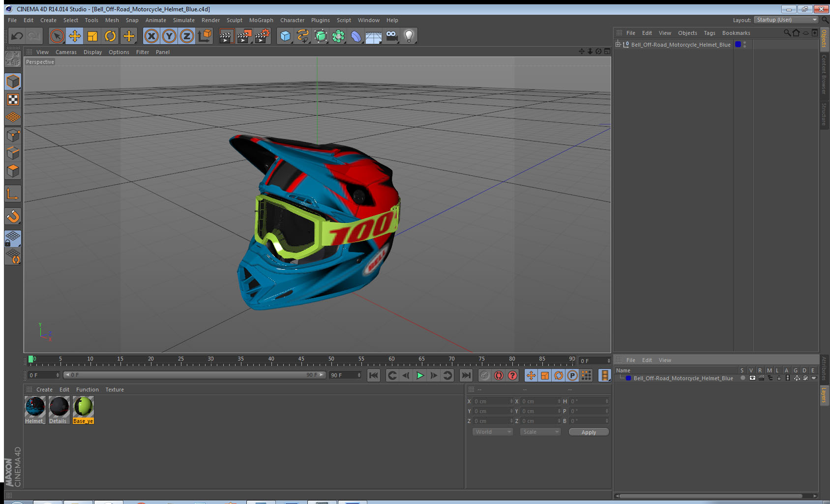Image resolution: width=830 pixels, height=504 pixels.
Task: Toggle Autokeying record button
Action: (499, 375)
